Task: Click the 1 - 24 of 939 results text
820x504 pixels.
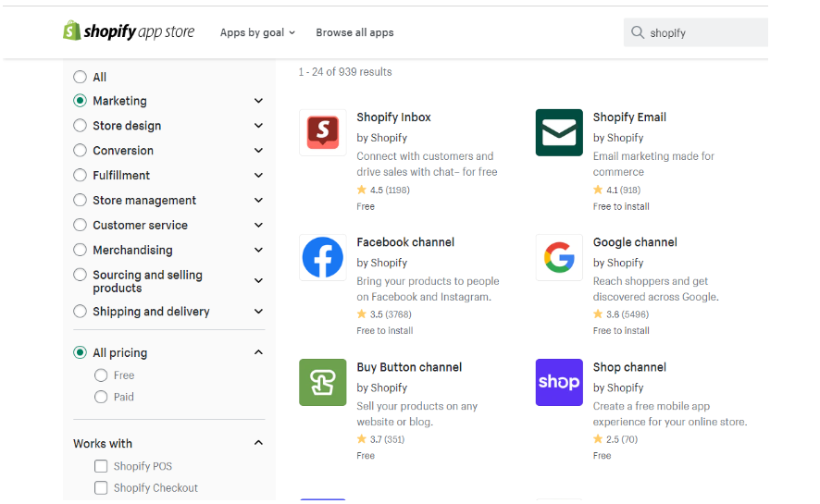Action: [x=345, y=72]
